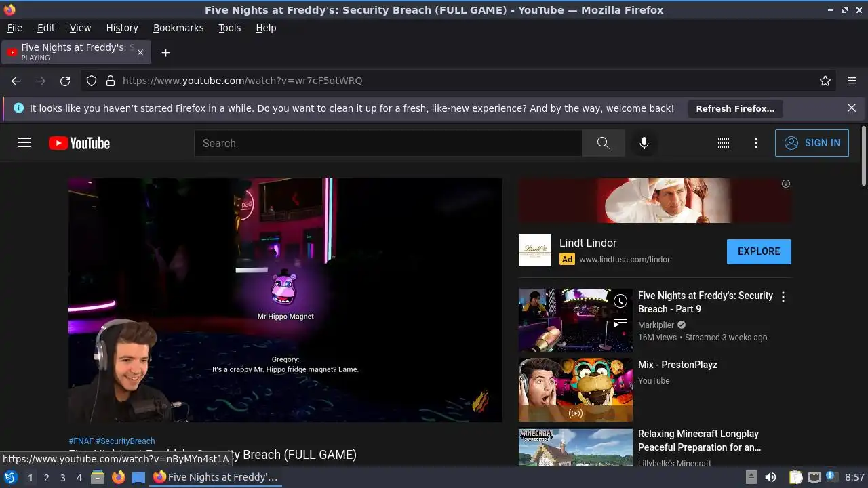The image size is (868, 488).
Task: Click the Relaxing Minecraft Longplay title
Action: [700, 441]
